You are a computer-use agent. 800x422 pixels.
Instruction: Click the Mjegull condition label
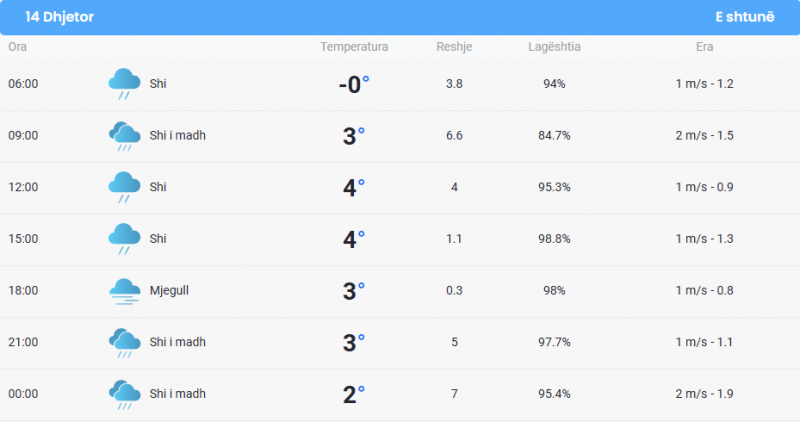coord(169,290)
